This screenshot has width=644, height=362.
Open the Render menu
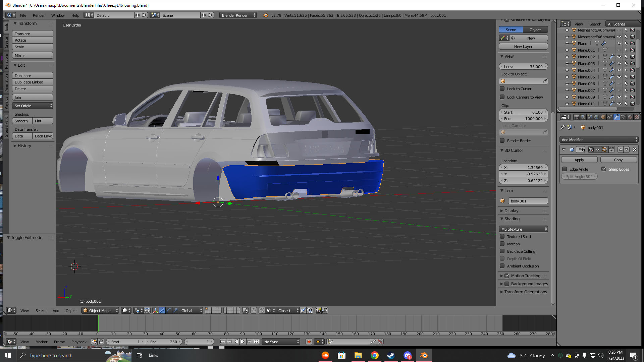tap(39, 15)
